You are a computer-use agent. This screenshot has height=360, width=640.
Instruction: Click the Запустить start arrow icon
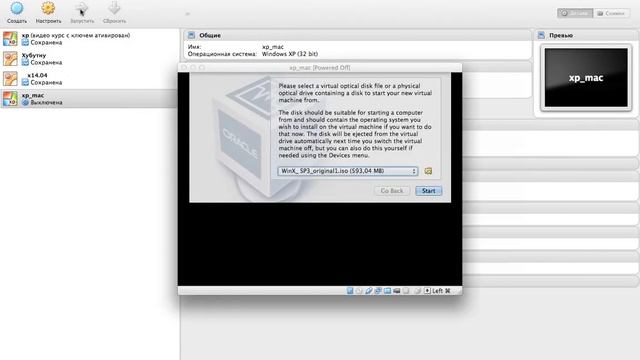pos(82,8)
